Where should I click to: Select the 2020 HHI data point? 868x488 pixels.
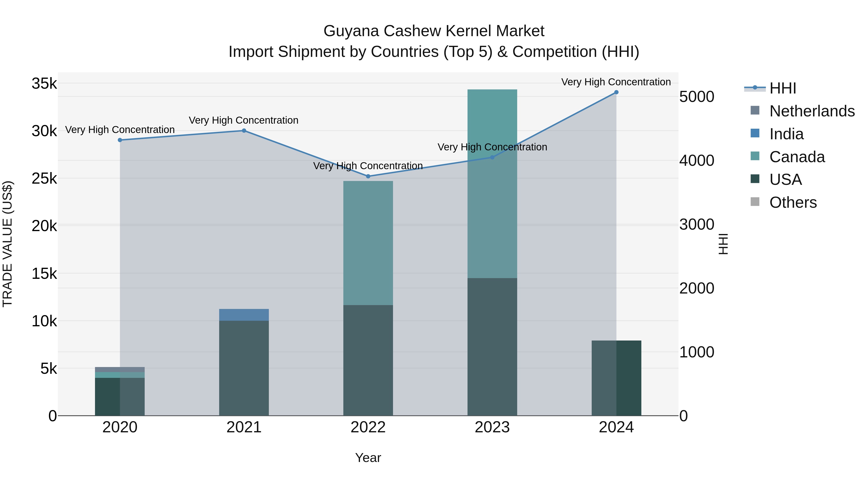tap(120, 140)
